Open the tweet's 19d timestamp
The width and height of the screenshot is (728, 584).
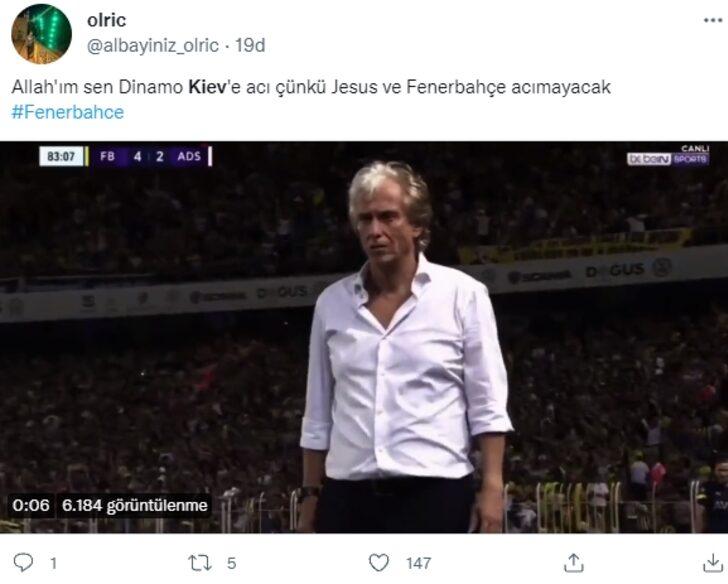[x=250, y=45]
